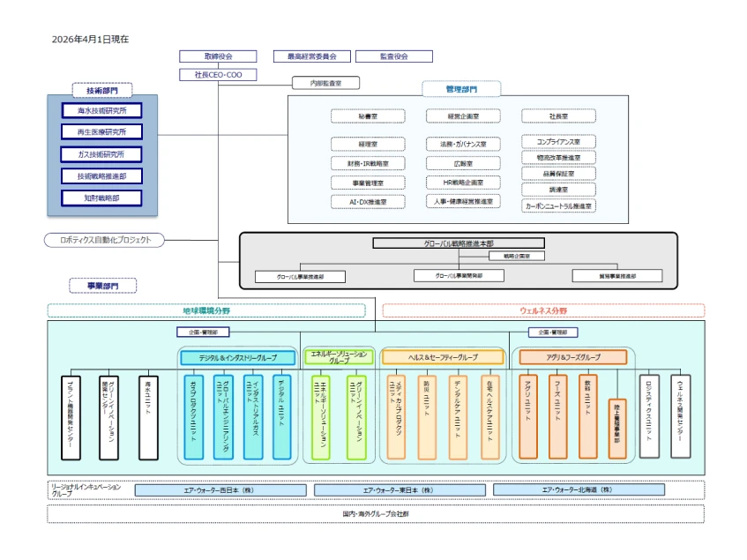Click the 最高経営委員会 box
747x560 pixels.
[x=312, y=56]
